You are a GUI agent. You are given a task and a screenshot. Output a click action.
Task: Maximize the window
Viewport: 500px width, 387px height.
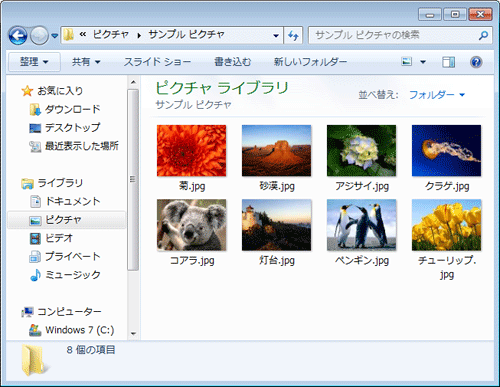point(455,15)
